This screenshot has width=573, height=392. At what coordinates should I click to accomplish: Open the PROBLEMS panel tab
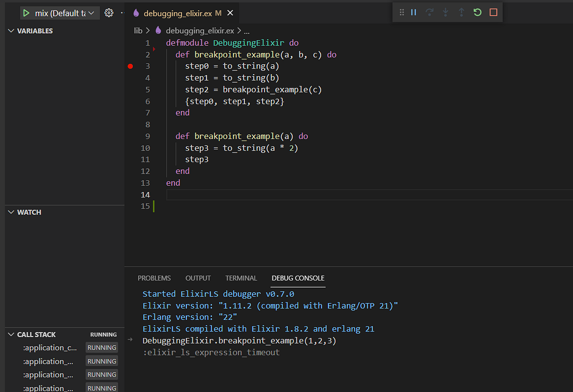click(x=154, y=278)
